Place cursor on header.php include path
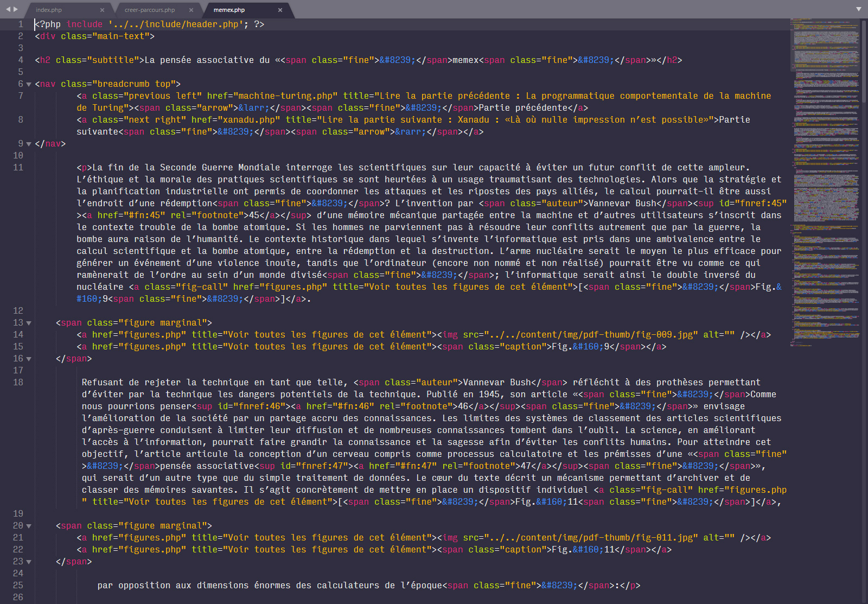This screenshot has width=868, height=604. [174, 24]
